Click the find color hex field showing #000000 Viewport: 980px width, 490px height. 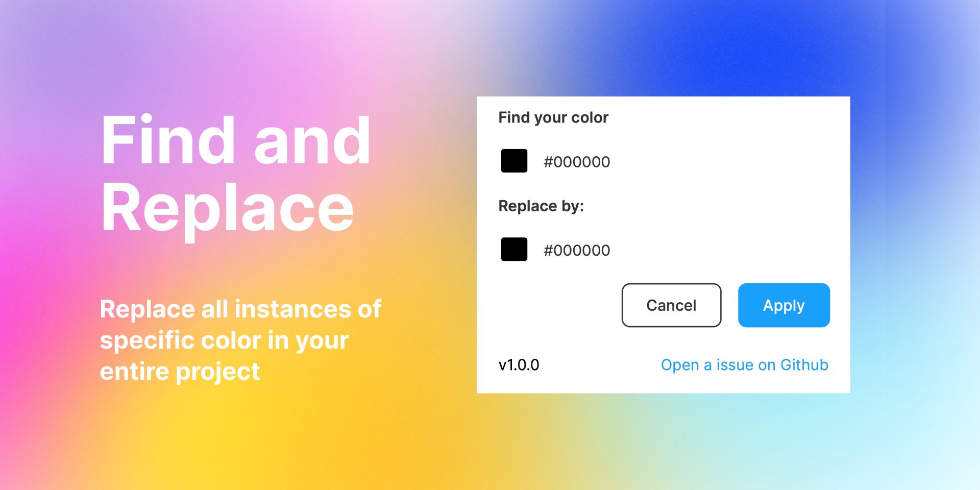[x=576, y=161]
